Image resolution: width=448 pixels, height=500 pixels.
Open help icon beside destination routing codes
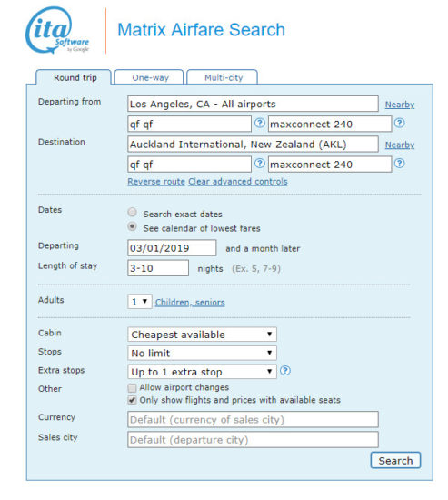point(260,164)
